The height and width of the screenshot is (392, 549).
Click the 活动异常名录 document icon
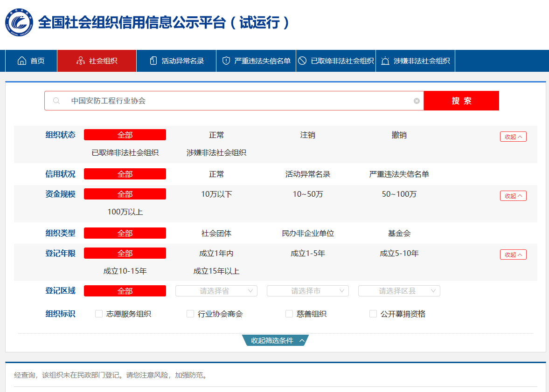pyautogui.click(x=153, y=61)
